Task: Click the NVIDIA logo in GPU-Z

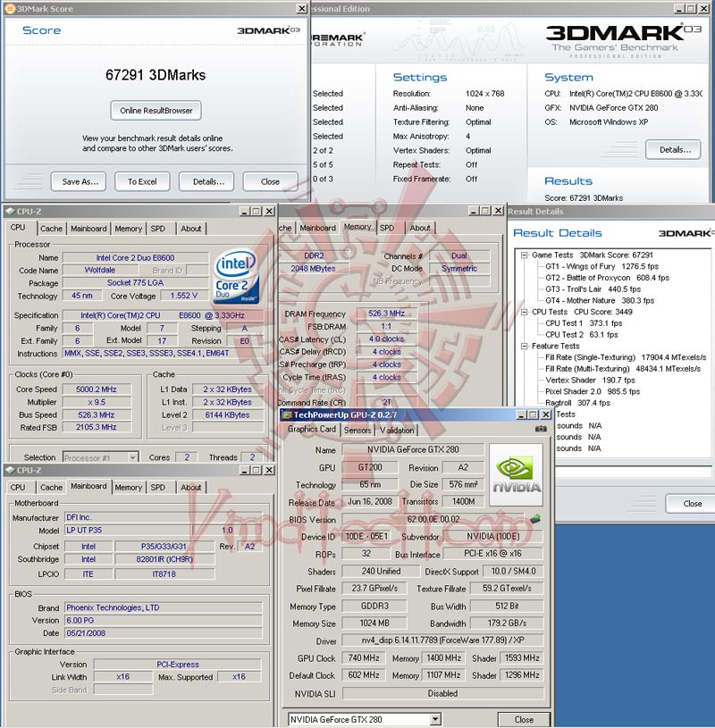Action: pos(517,474)
